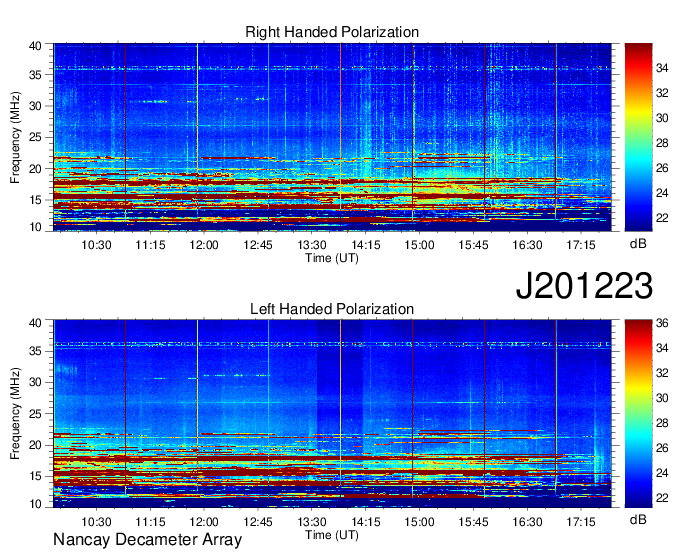Click the 11:15 tick on Left Handed time axis
Screen dimensions: 680x552
click(150, 522)
